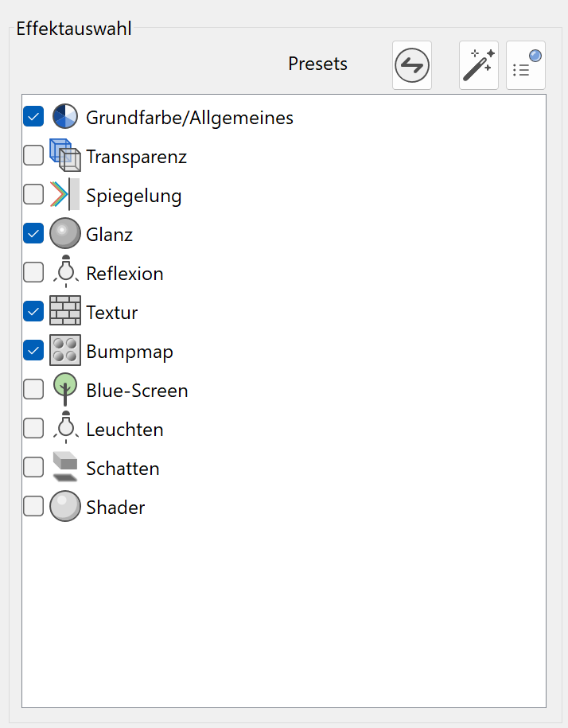This screenshot has height=728, width=568.
Task: Click the swap arrows preset button
Action: pyautogui.click(x=412, y=65)
